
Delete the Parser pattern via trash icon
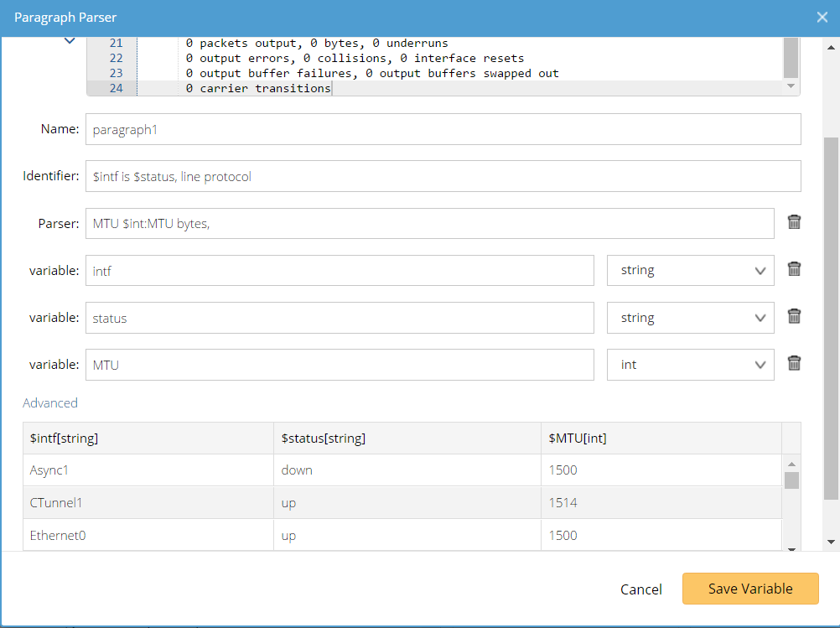tap(794, 221)
